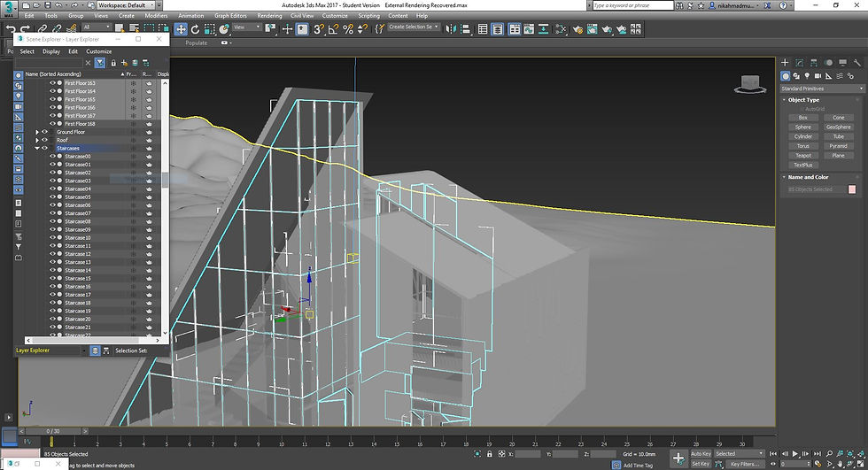The width and height of the screenshot is (868, 470).
Task: Open the Utilities wrench panel
Action: (x=857, y=63)
